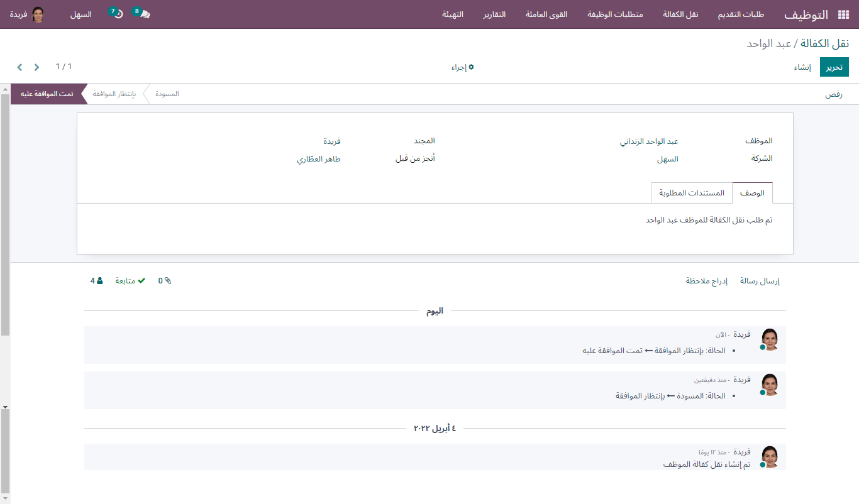Click the الشركة field label
The height and width of the screenshot is (504, 859).
(762, 158)
